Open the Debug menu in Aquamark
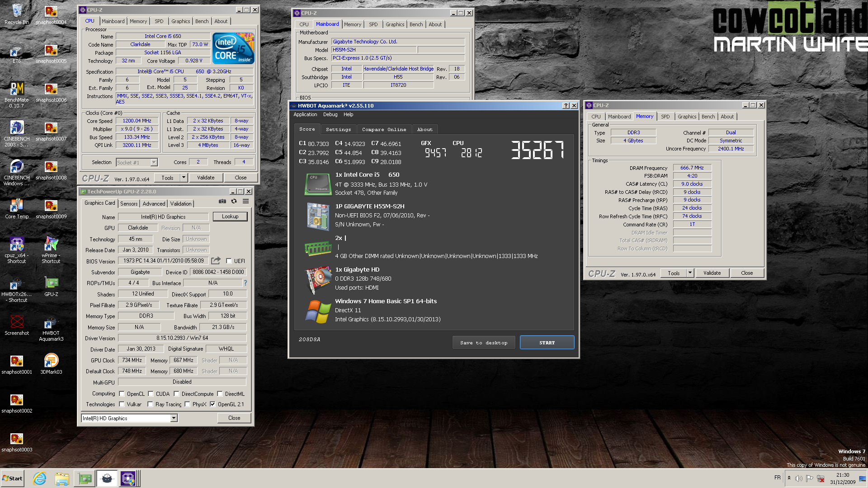The width and height of the screenshot is (868, 488). 330,115
